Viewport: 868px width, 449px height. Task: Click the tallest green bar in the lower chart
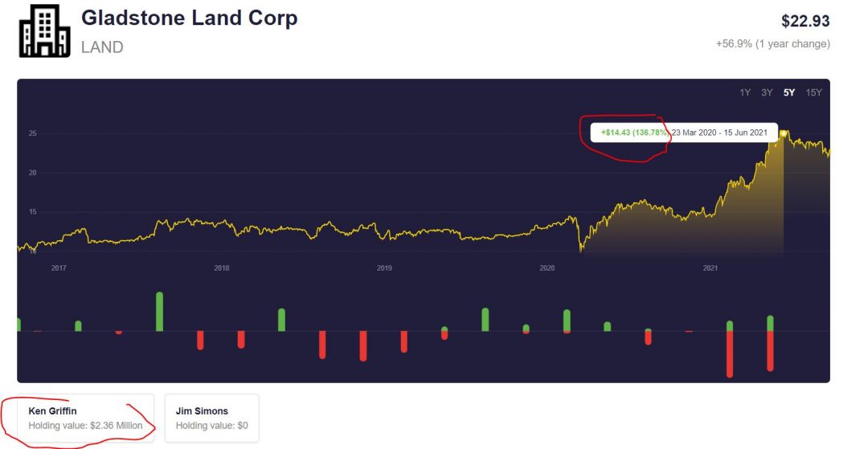point(159,312)
